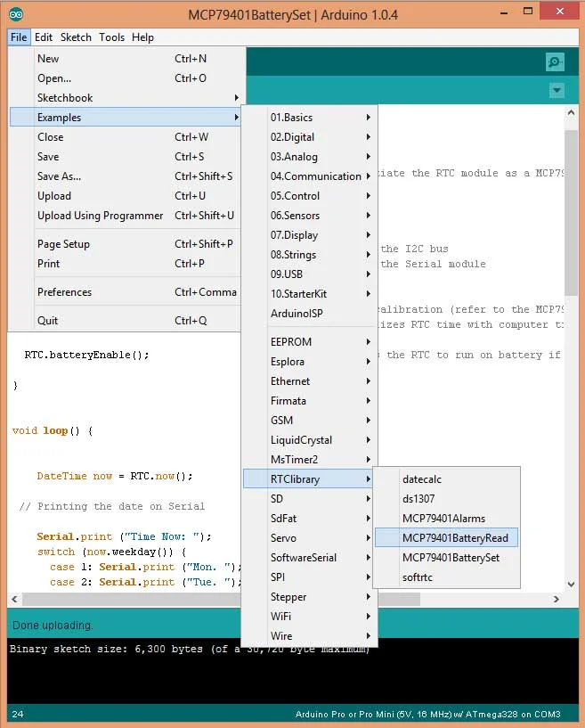The height and width of the screenshot is (728, 585).
Task: Expand the Sketchbook submenu
Action: 126,97
